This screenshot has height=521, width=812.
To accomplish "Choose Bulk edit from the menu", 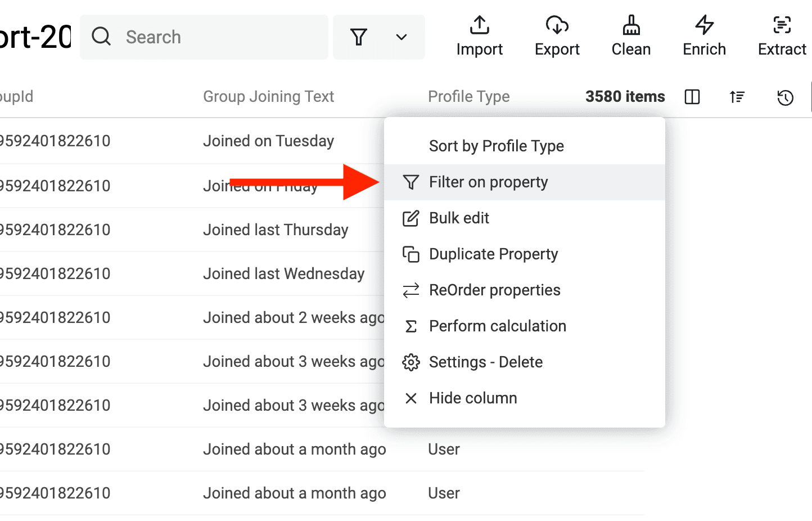I will [459, 218].
